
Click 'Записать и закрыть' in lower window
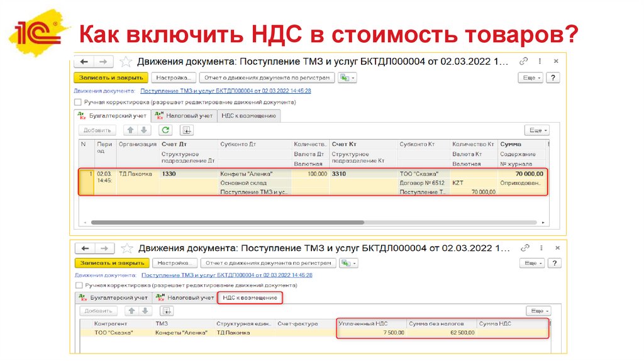(112, 264)
